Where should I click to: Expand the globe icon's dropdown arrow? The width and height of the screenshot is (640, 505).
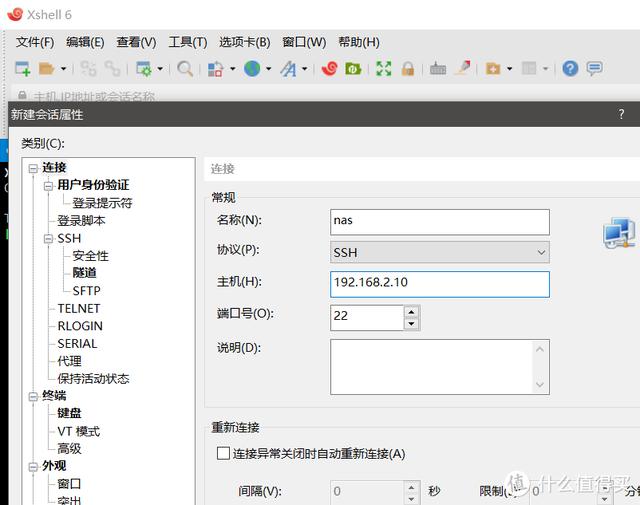click(x=269, y=69)
